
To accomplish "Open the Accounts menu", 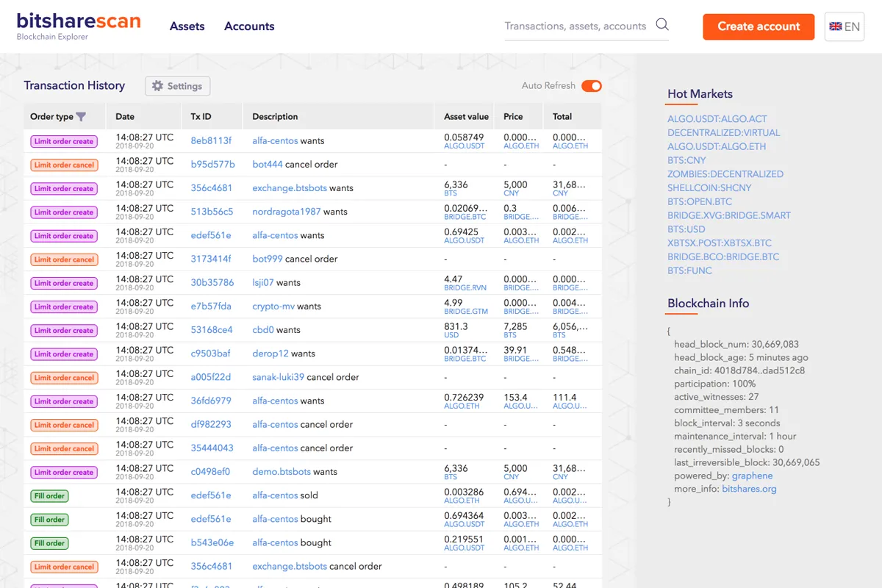I will pyautogui.click(x=249, y=26).
